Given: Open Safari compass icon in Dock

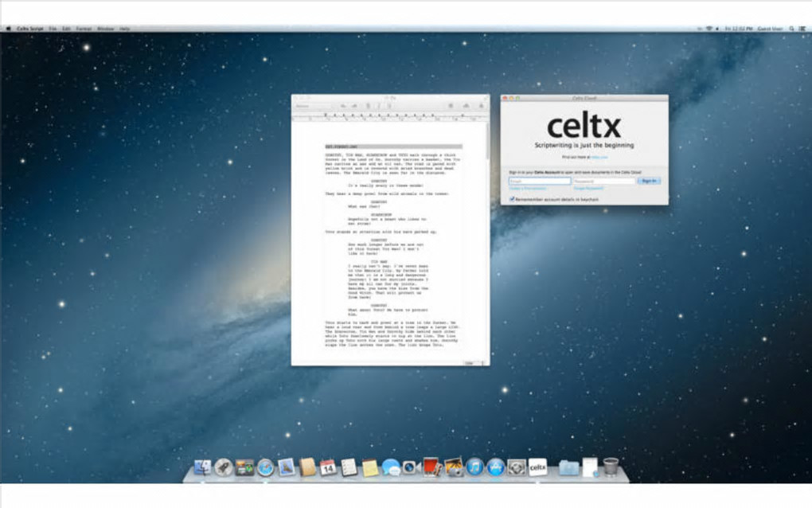Looking at the screenshot, I should click(266, 467).
